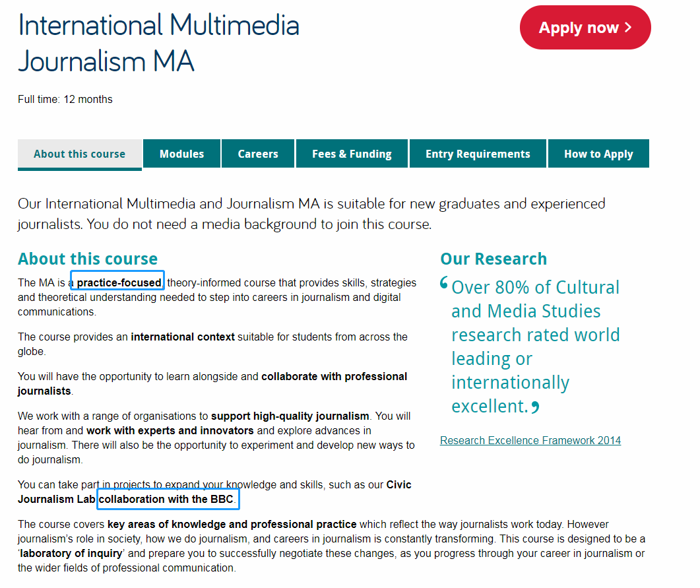The height and width of the screenshot is (588, 700).
Task: Click the International Multimedia Journalism MA title
Action: (x=158, y=43)
